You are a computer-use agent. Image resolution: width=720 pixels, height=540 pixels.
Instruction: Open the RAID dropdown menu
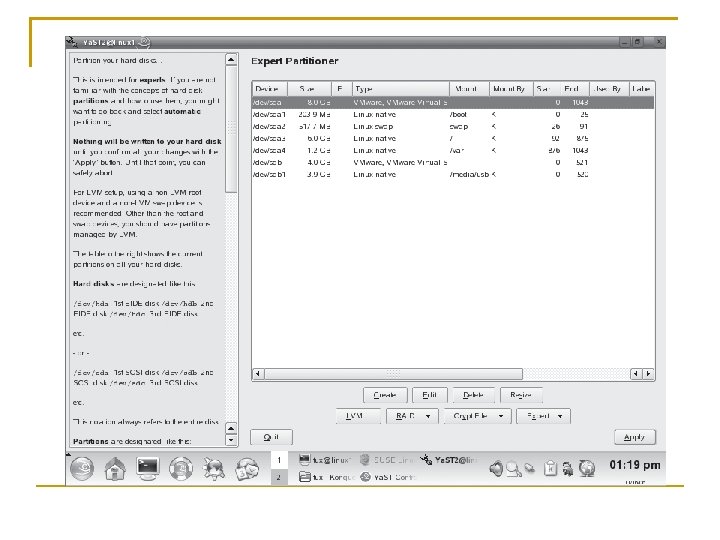click(x=412, y=416)
